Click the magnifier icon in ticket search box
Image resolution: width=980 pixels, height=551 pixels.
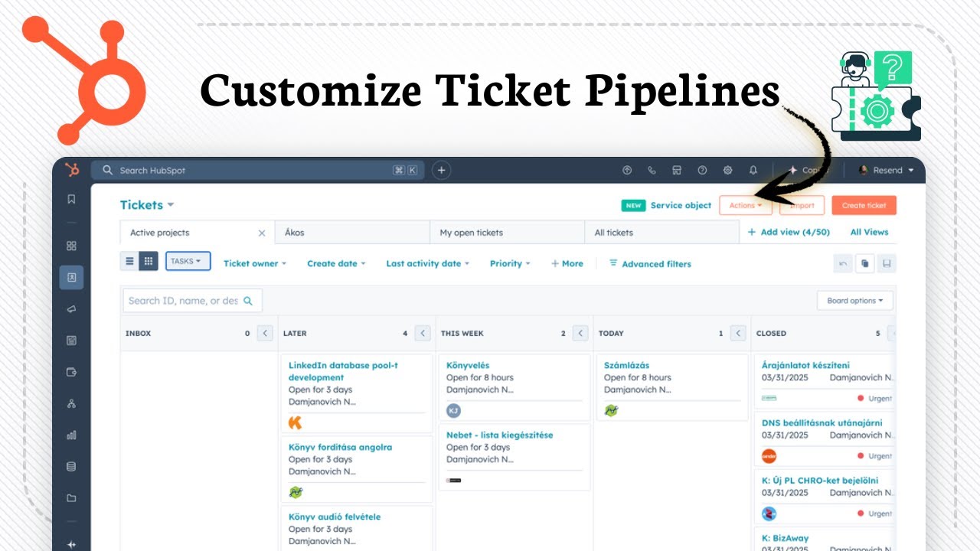coord(248,301)
